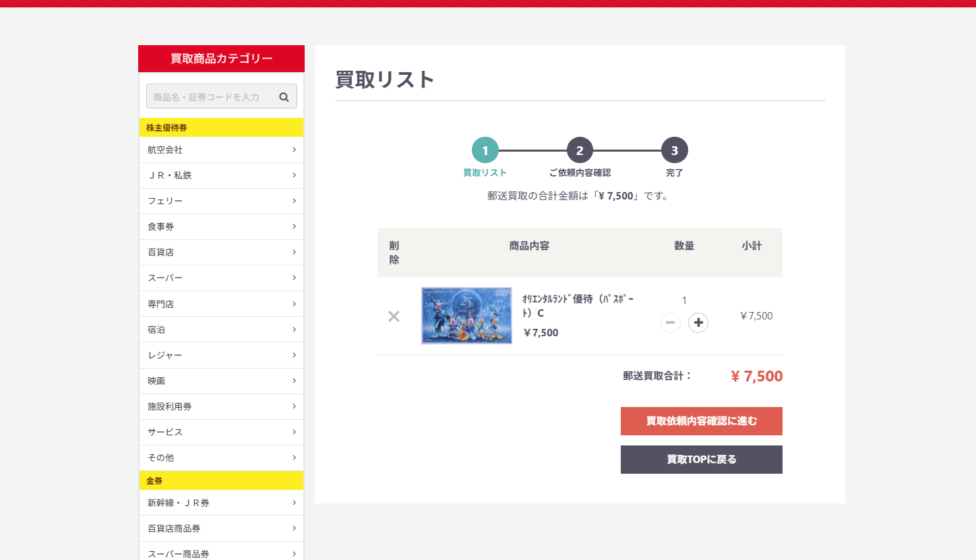976x560 pixels.
Task: Click the product ticket thumbnail image
Action: click(x=466, y=315)
